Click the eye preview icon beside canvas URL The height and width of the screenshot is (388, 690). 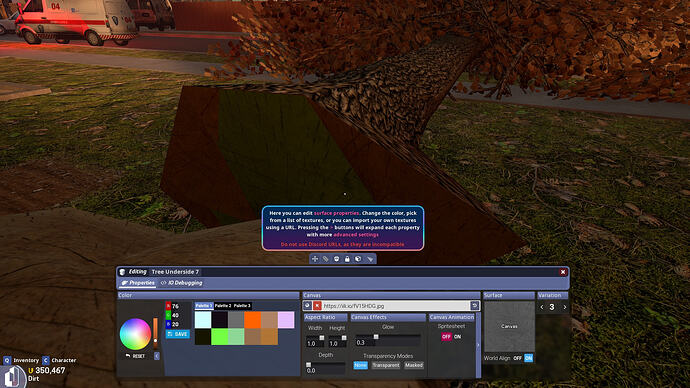pyautogui.click(x=308, y=305)
